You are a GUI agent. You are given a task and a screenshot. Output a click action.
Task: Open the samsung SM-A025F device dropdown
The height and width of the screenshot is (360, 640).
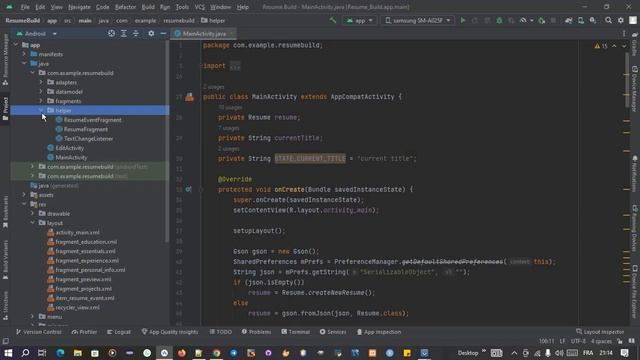click(x=418, y=20)
